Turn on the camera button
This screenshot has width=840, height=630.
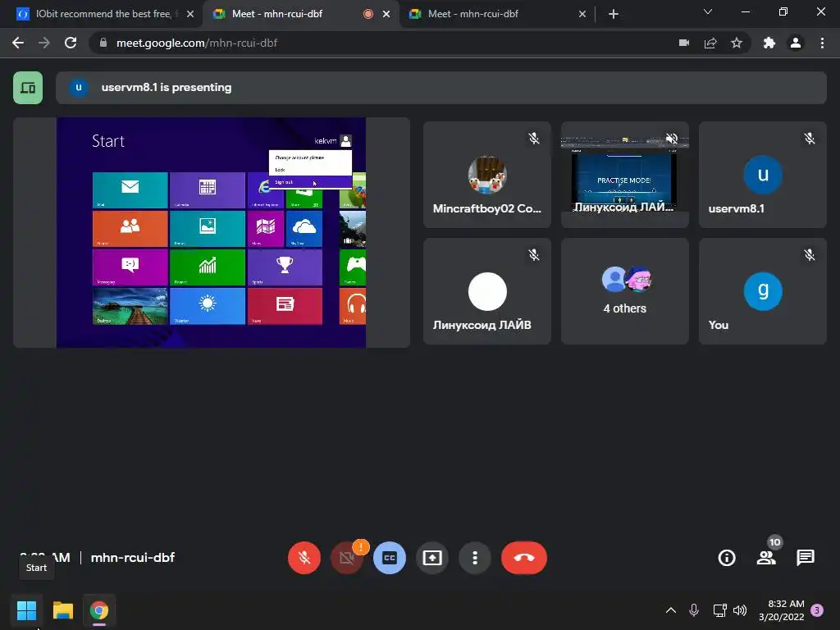tap(347, 558)
